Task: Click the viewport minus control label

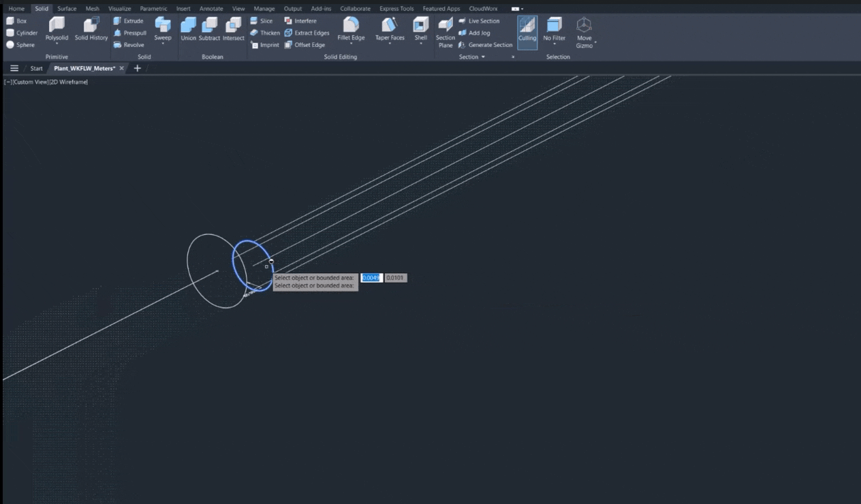Action: click(x=8, y=82)
